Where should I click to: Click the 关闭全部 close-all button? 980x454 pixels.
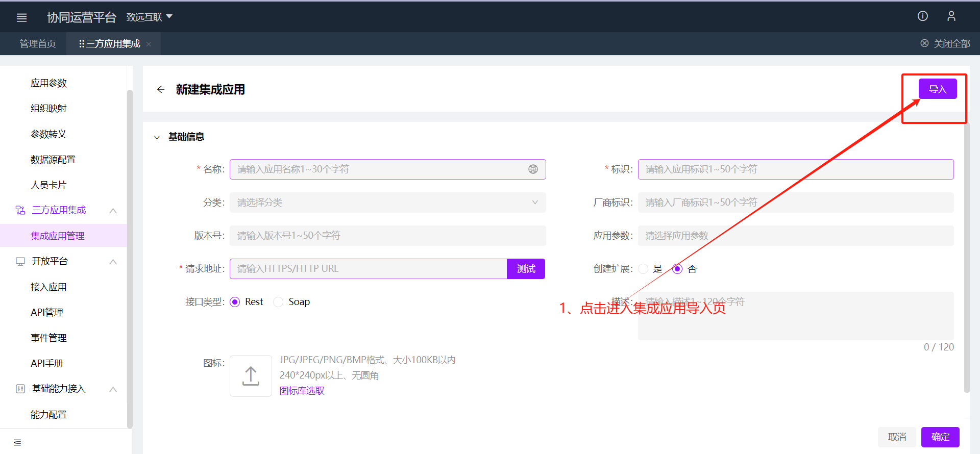[945, 44]
